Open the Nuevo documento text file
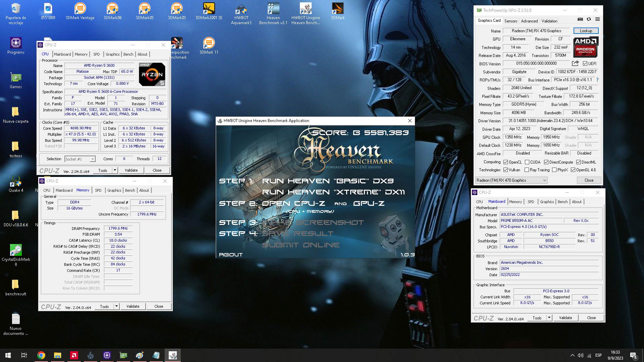 [x=16, y=324]
